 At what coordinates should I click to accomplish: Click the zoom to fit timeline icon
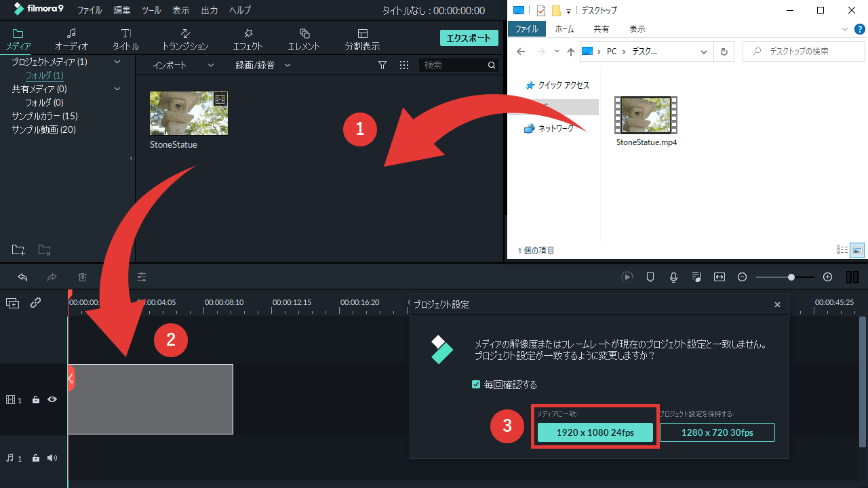click(x=719, y=277)
